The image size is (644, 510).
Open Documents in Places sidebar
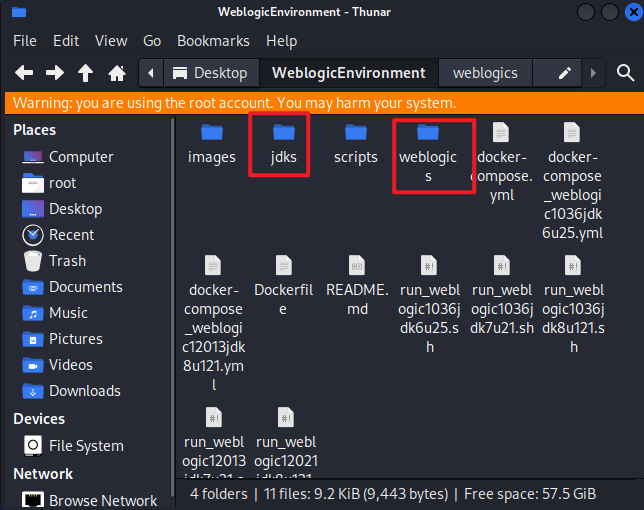tap(72, 287)
